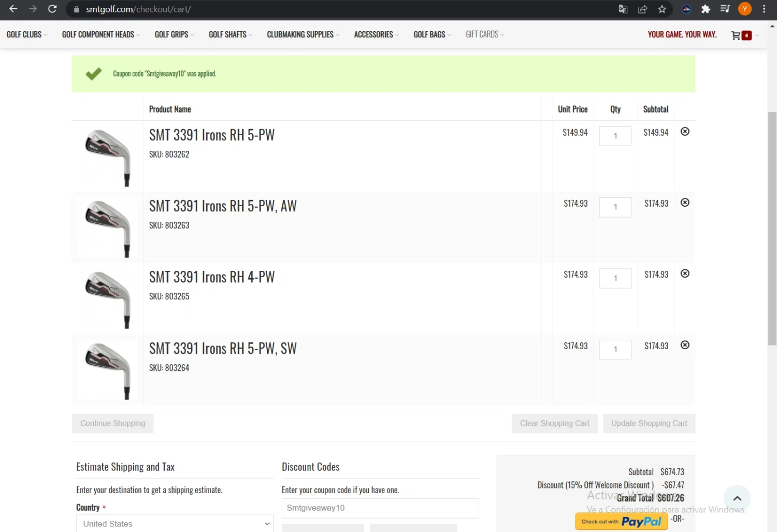Edit quantity field for Irons RH 5-PW, SW
The height and width of the screenshot is (532, 777).
click(x=615, y=349)
